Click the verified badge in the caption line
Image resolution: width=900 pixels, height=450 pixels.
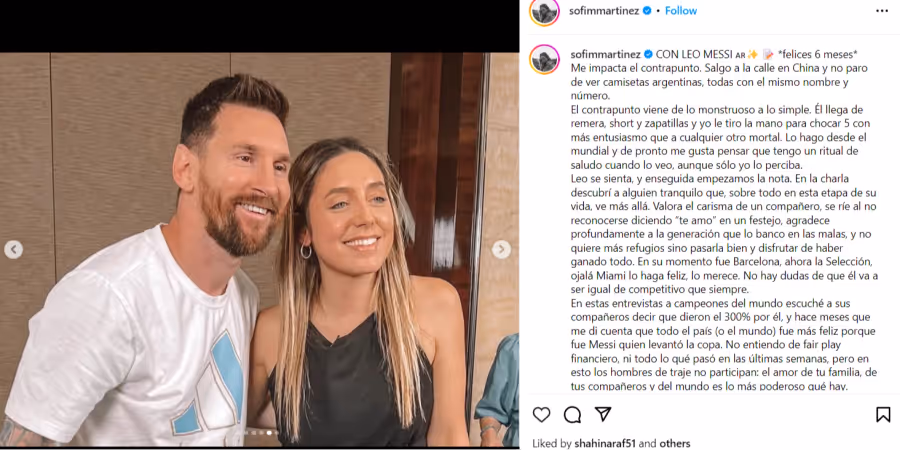click(x=647, y=55)
